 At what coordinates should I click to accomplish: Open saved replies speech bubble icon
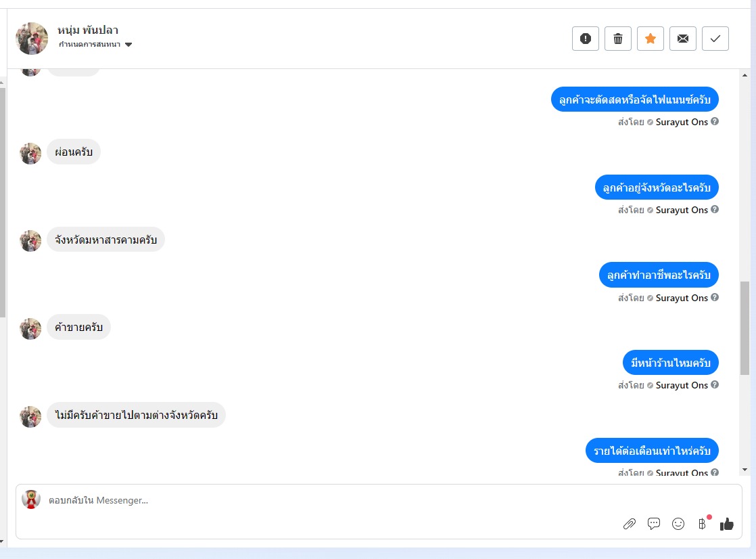pyautogui.click(x=654, y=524)
